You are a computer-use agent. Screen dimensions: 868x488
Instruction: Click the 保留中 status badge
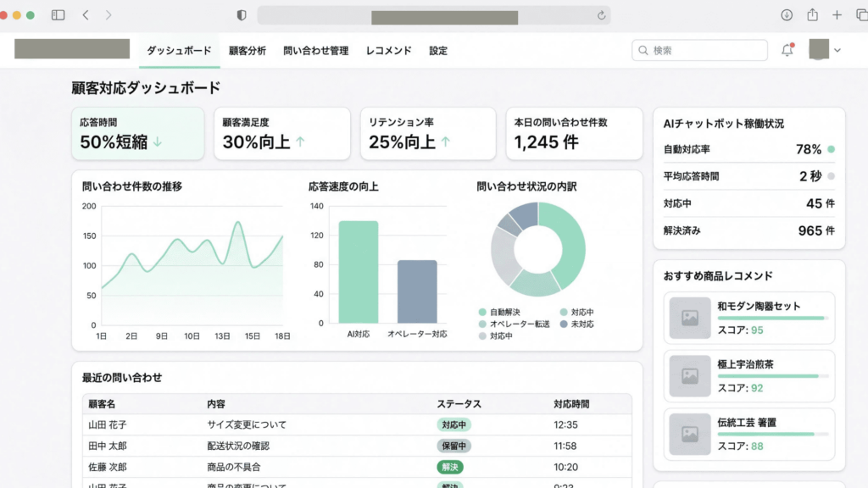(454, 446)
